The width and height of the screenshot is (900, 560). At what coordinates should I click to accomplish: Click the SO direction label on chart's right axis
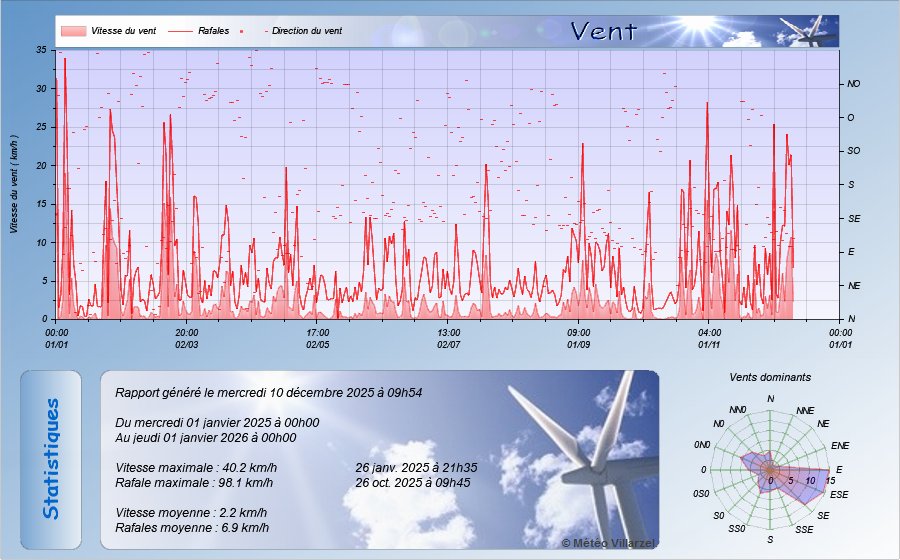tap(854, 151)
